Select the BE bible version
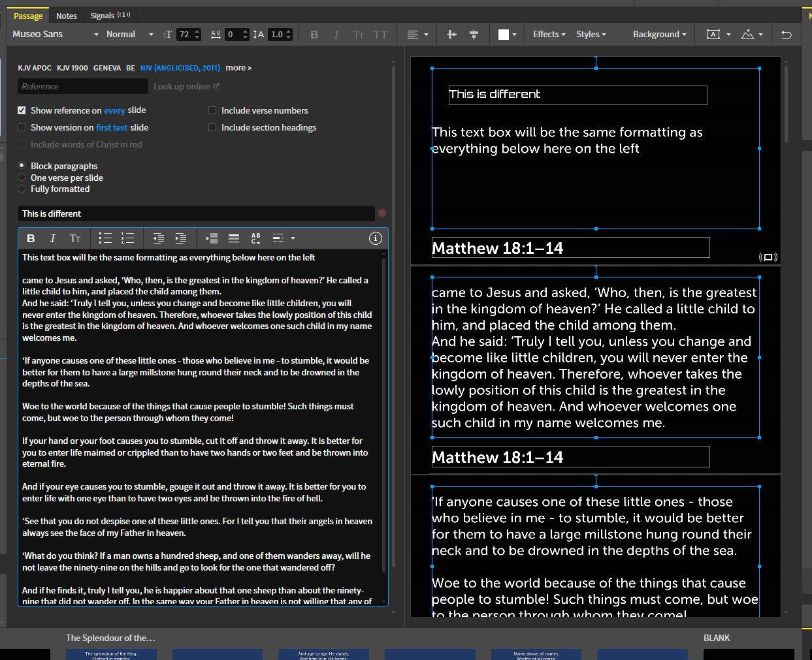The height and width of the screenshot is (660, 812). pyautogui.click(x=131, y=68)
